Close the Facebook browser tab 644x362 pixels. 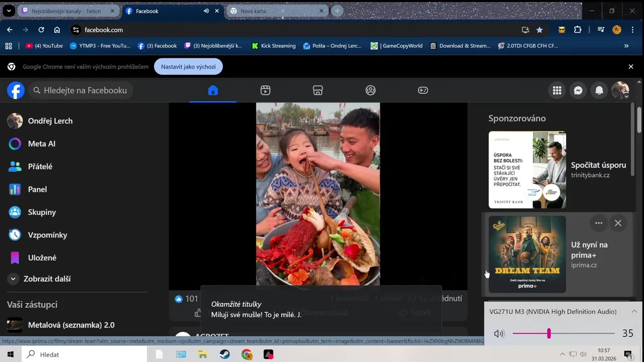coord(217,11)
